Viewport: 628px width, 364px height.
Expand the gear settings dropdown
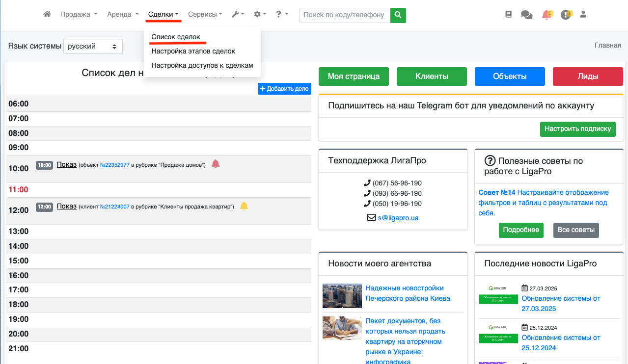coord(260,15)
